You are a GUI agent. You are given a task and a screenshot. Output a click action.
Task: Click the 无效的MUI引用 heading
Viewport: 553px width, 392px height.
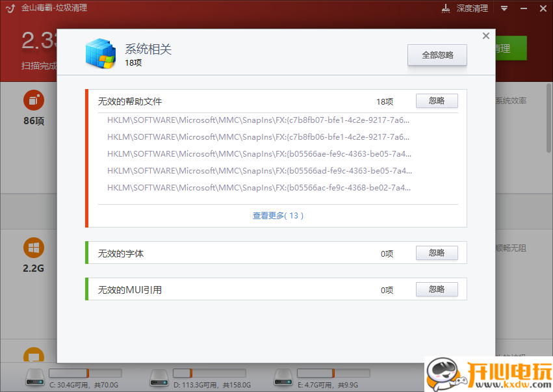tap(130, 290)
